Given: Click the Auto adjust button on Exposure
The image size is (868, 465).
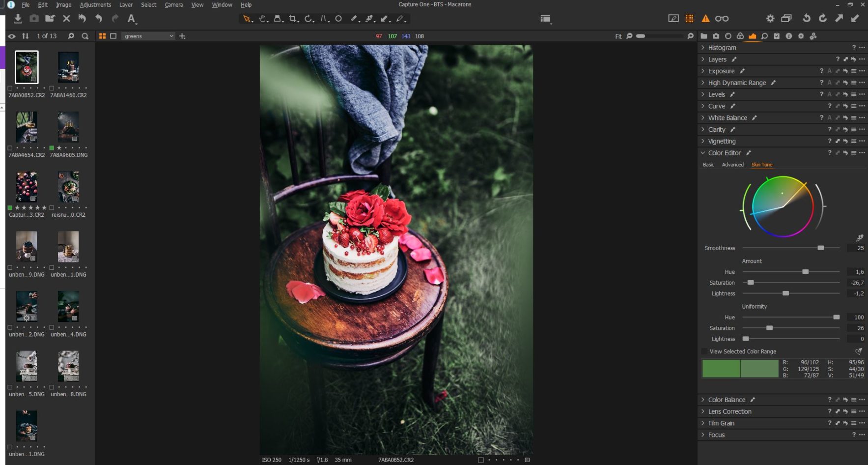Looking at the screenshot, I should 829,71.
